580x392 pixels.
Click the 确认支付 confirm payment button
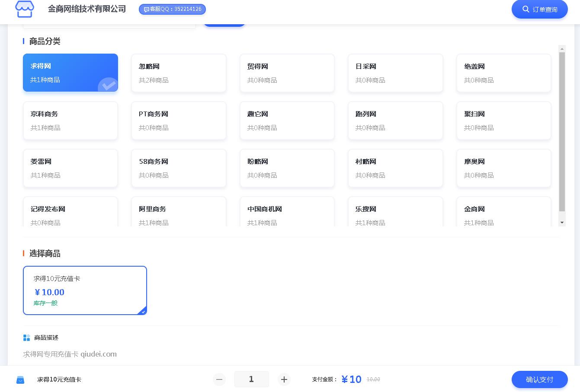point(539,379)
